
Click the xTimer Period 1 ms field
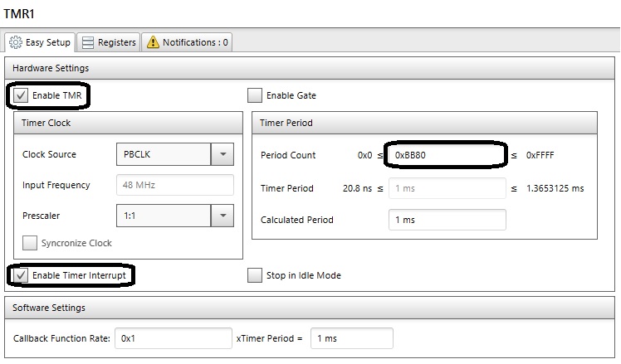point(352,338)
